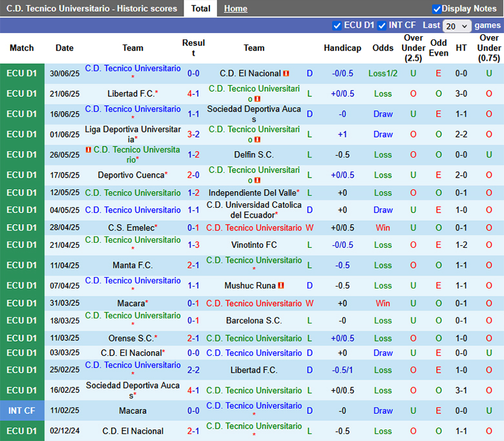504x441 pixels.
Task: Click the 3-2 result on 01/06/25
Action: [193, 134]
